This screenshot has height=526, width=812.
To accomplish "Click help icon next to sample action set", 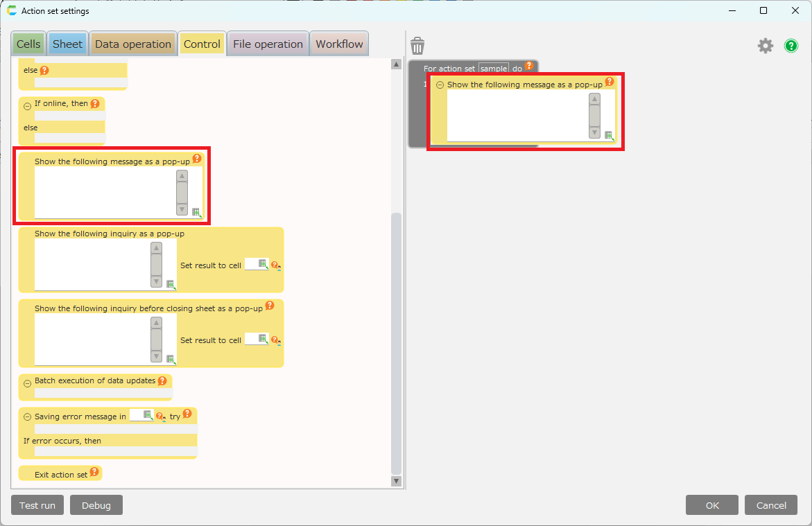I will [x=529, y=67].
